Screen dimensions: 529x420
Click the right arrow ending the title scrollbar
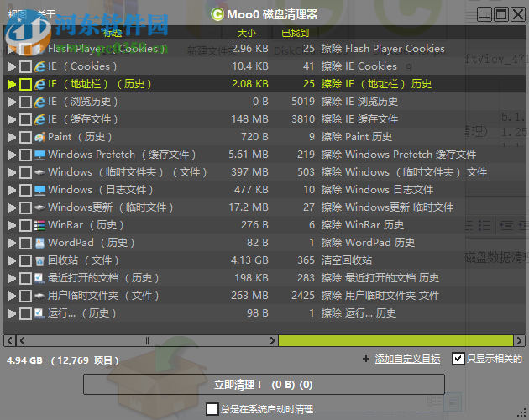[x=273, y=340]
